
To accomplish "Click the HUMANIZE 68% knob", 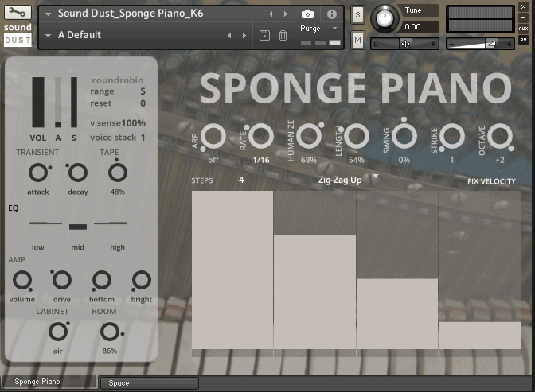I will pyautogui.click(x=309, y=136).
